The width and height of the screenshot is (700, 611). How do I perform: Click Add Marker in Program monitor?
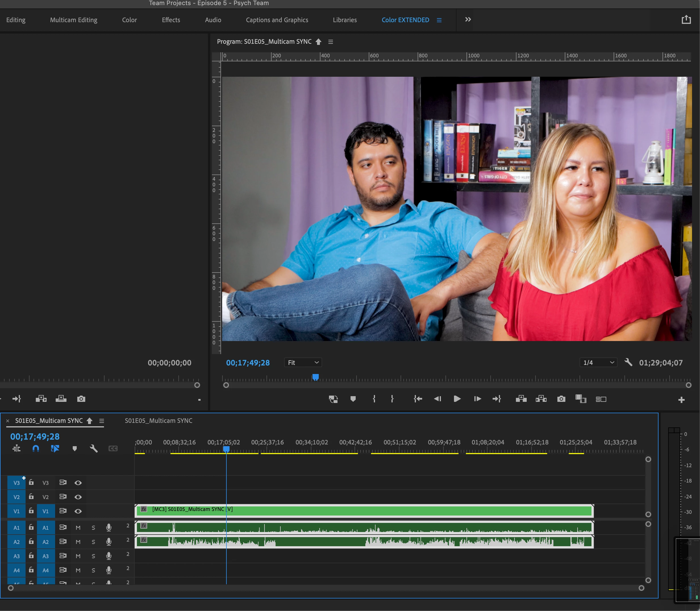(353, 399)
